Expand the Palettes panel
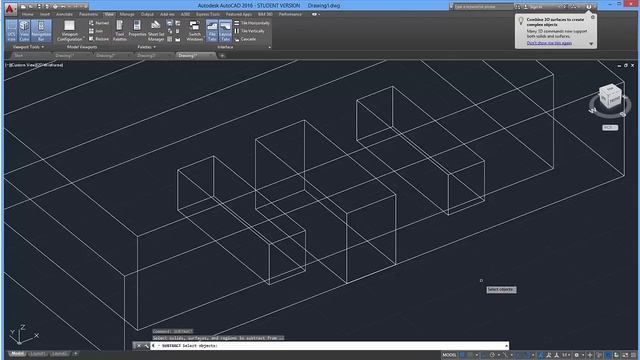 click(x=146, y=47)
